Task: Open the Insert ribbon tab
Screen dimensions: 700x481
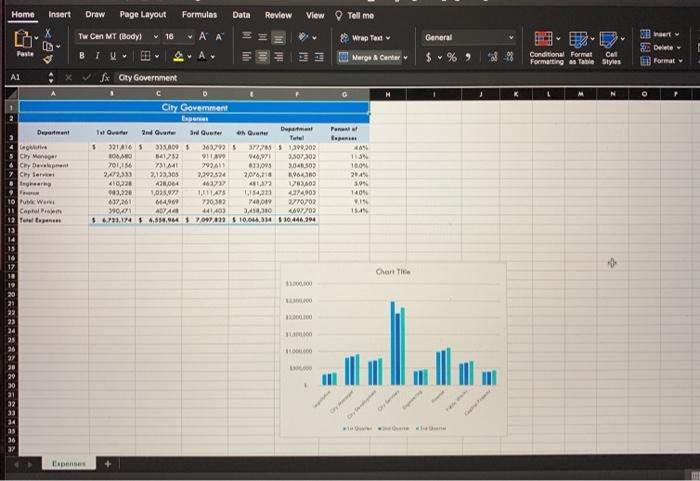Action: point(59,14)
